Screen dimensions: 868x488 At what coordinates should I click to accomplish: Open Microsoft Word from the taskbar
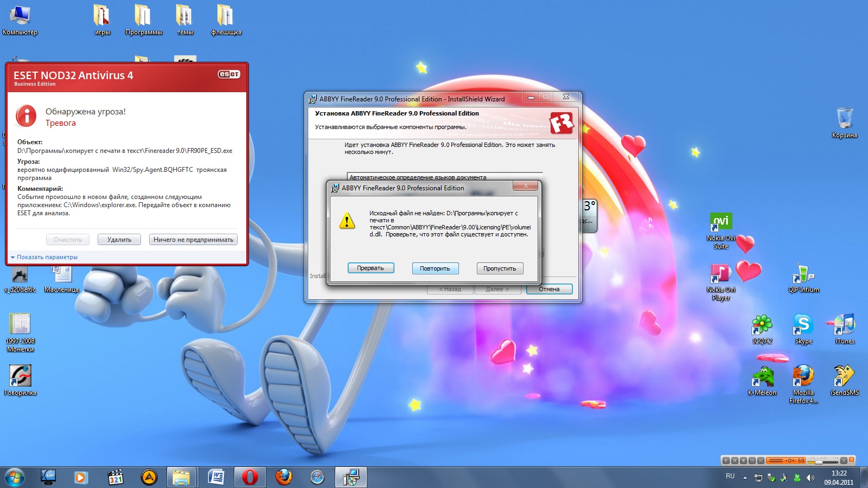(x=216, y=477)
